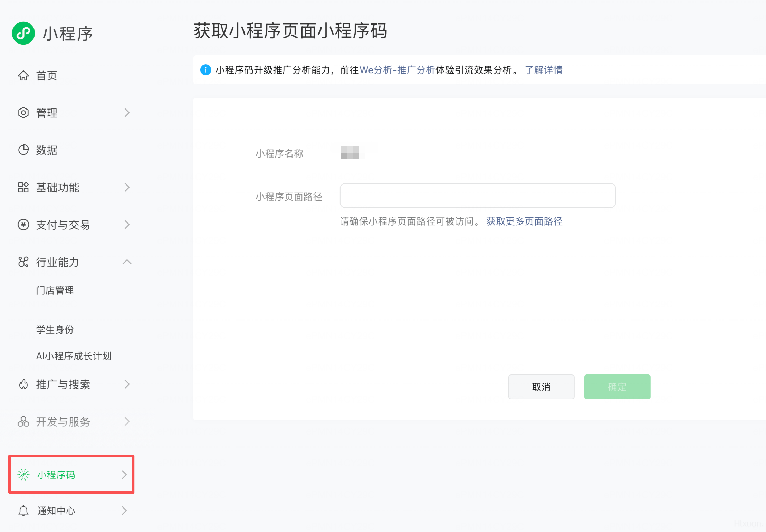Image resolution: width=766 pixels, height=532 pixels.
Task: Open AI小程序成长计划 menu entry
Action: click(x=74, y=356)
